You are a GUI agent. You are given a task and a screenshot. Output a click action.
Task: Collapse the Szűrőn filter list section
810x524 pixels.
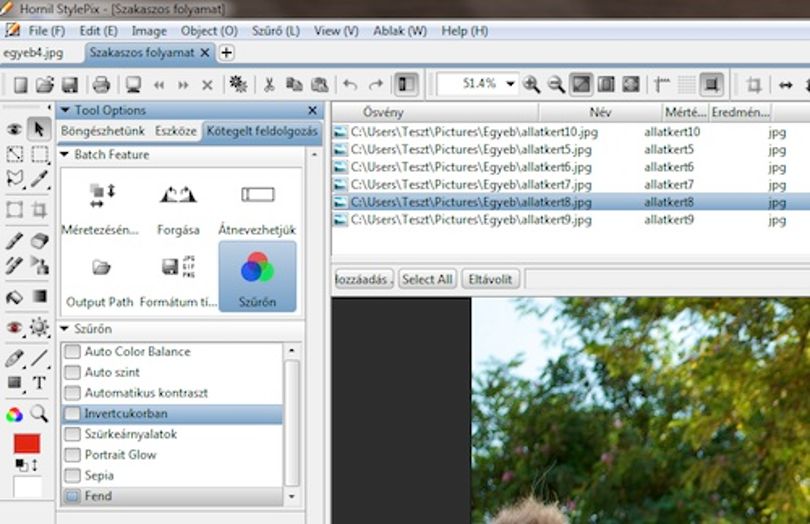[65, 329]
